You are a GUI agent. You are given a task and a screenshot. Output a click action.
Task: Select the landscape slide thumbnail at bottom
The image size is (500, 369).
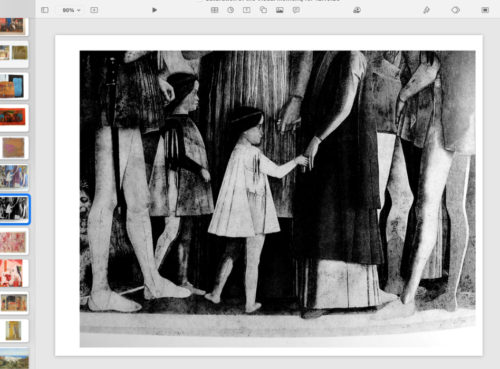(13, 359)
